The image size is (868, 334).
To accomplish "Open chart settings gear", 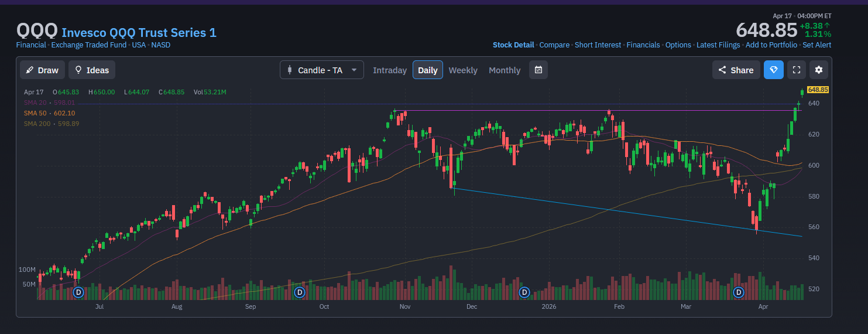I will tap(818, 70).
